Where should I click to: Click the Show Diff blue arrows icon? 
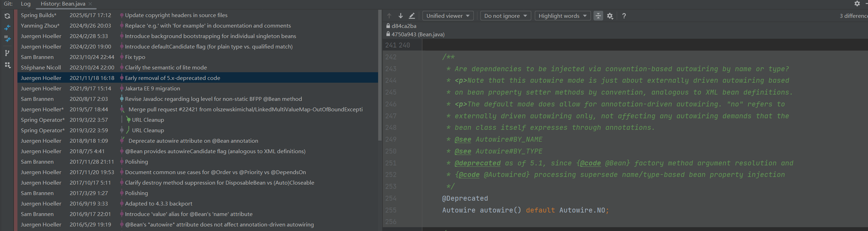[7, 28]
